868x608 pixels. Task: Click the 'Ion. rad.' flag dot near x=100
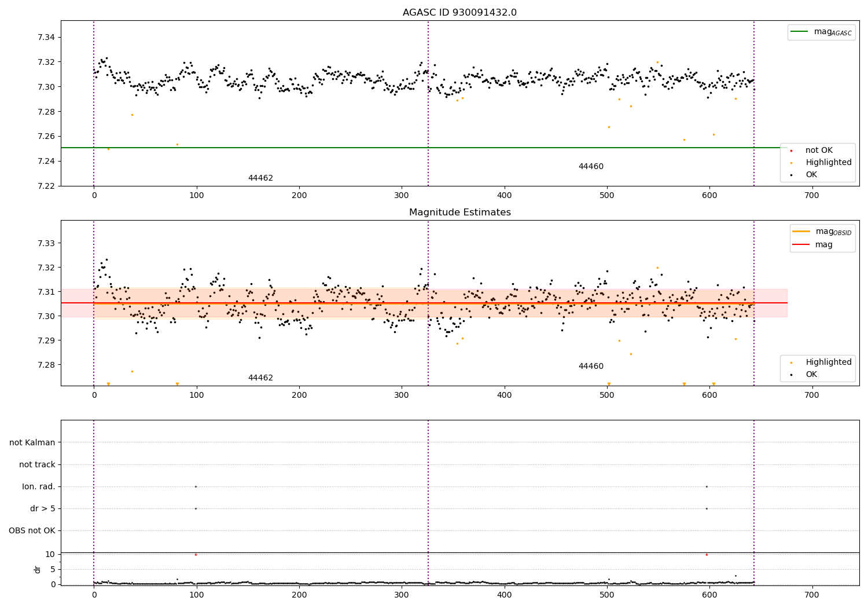(196, 486)
